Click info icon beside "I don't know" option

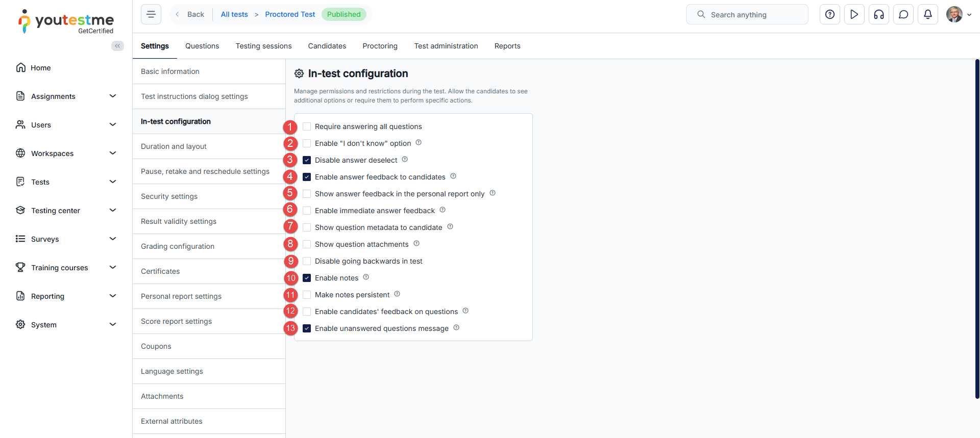pos(419,143)
